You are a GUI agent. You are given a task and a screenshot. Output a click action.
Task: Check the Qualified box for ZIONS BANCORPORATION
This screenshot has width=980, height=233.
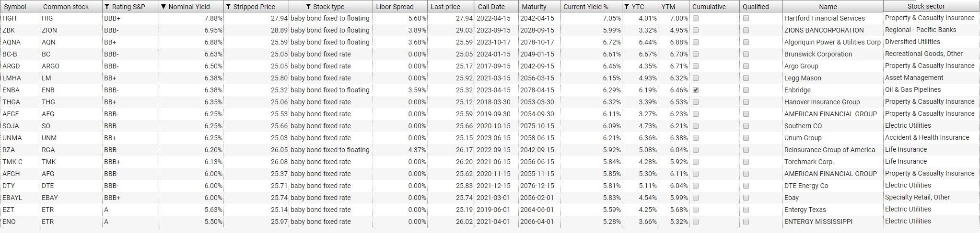[746, 30]
